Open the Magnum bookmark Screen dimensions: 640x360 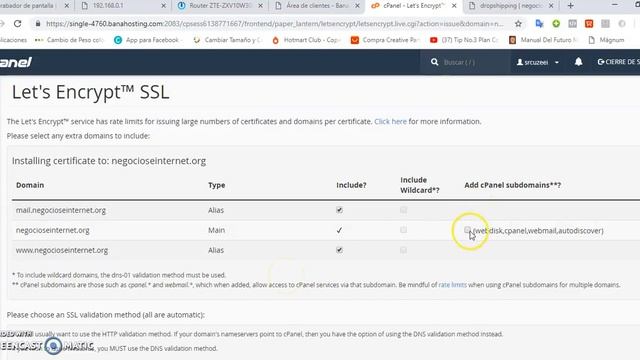[x=607, y=40]
